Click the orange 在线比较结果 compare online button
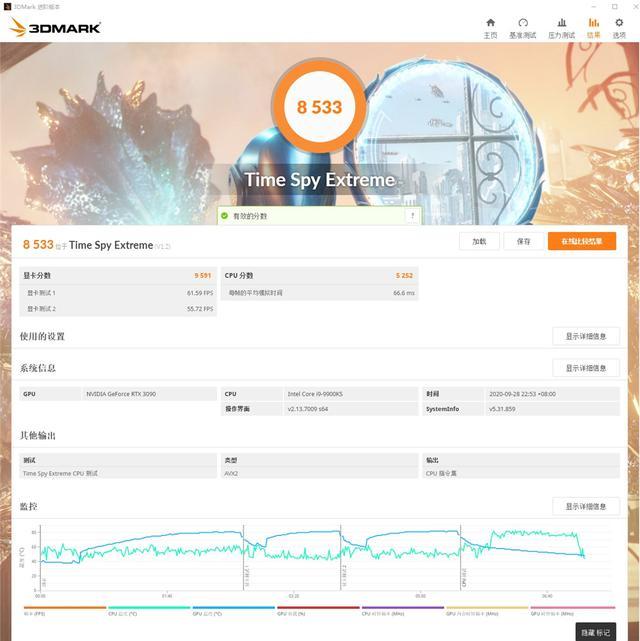The width and height of the screenshot is (640, 641). coord(582,241)
